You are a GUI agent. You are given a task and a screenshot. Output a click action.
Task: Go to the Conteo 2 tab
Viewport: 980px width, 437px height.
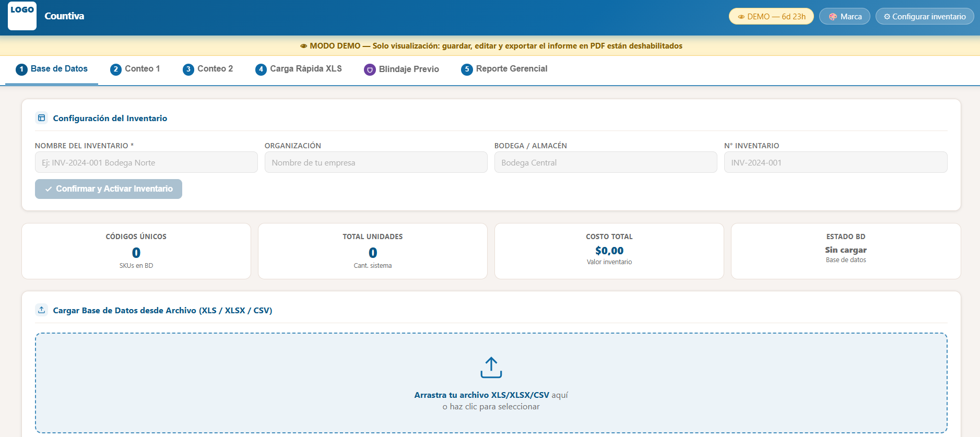click(x=208, y=69)
